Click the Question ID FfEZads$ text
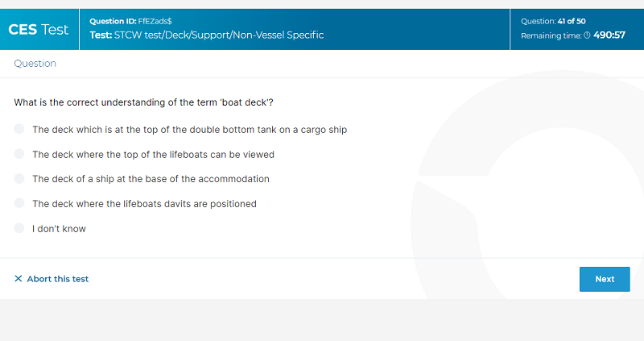The image size is (644, 341). pos(130,21)
